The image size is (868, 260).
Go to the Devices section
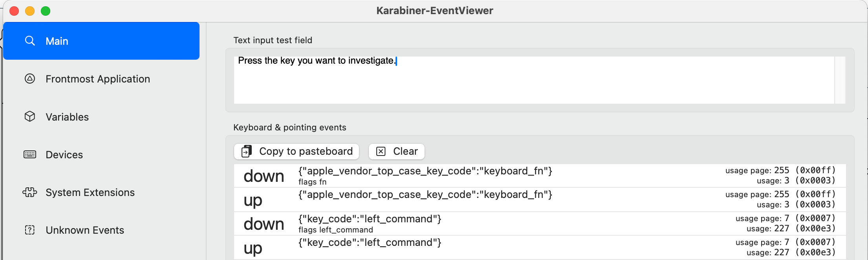(x=64, y=155)
